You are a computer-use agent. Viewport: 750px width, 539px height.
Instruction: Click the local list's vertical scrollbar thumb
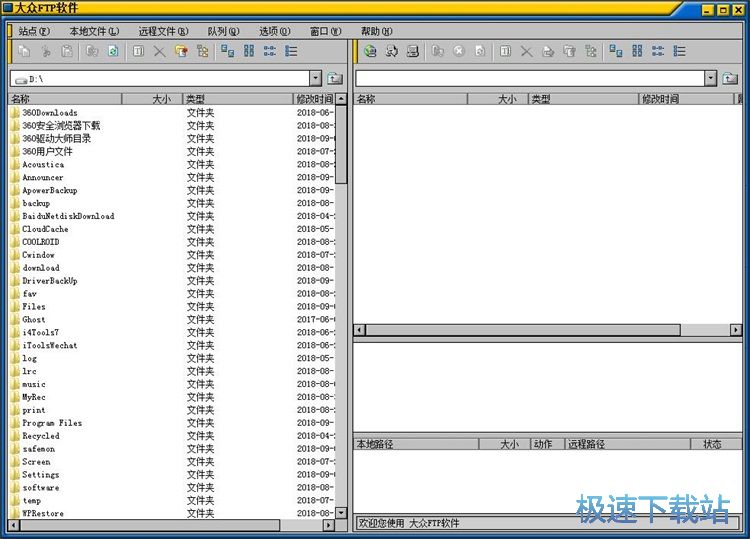pyautogui.click(x=341, y=144)
